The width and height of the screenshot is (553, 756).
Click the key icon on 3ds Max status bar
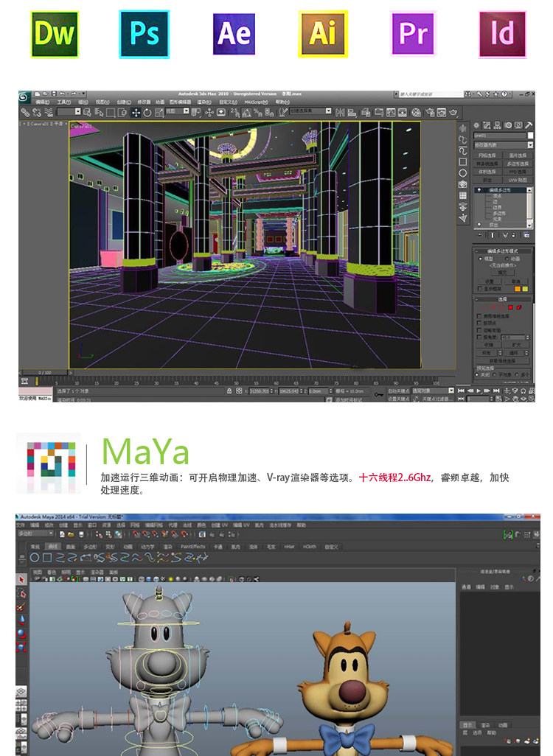[379, 394]
